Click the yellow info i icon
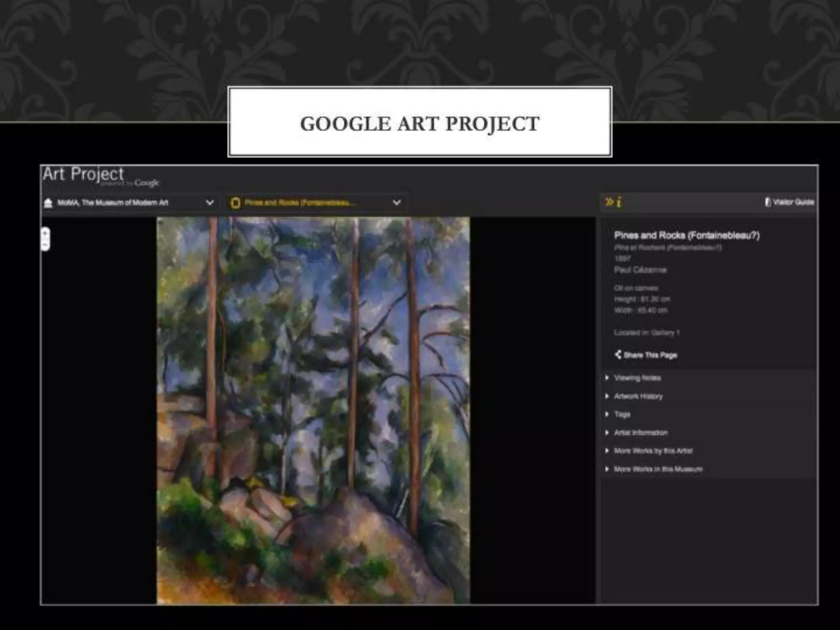The height and width of the screenshot is (630, 840). (x=619, y=202)
